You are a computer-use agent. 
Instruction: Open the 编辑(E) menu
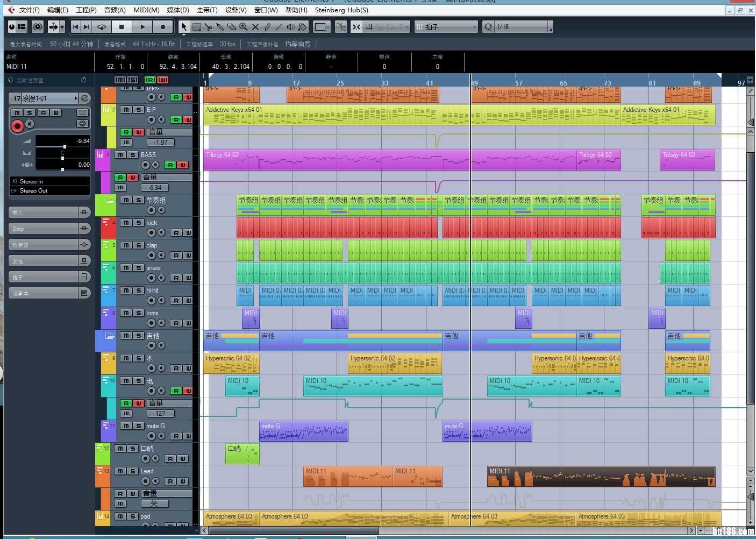58,10
